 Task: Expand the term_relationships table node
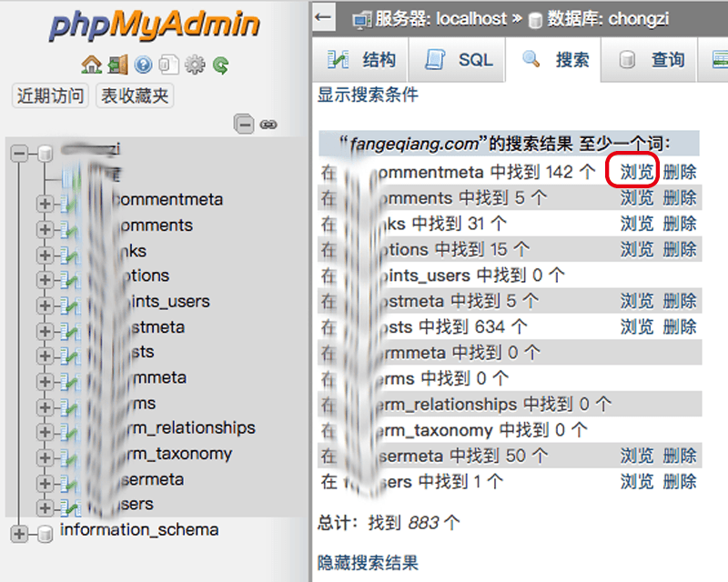point(45,432)
